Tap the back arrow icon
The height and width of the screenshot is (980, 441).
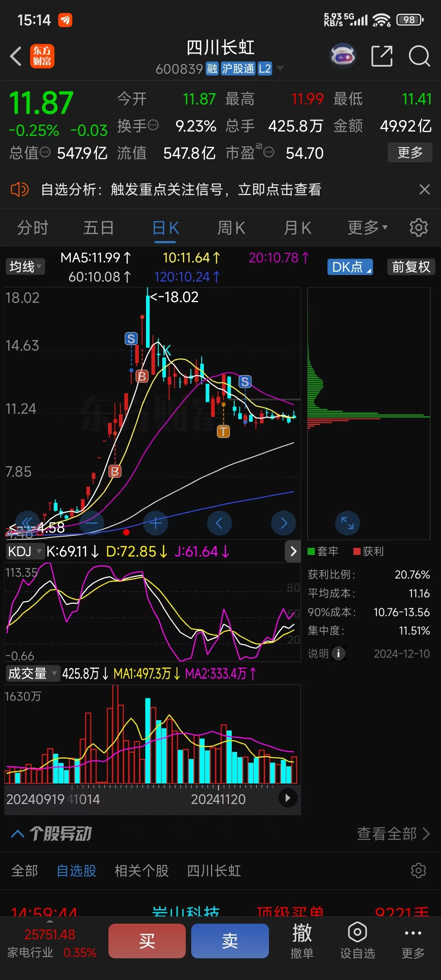click(x=16, y=56)
